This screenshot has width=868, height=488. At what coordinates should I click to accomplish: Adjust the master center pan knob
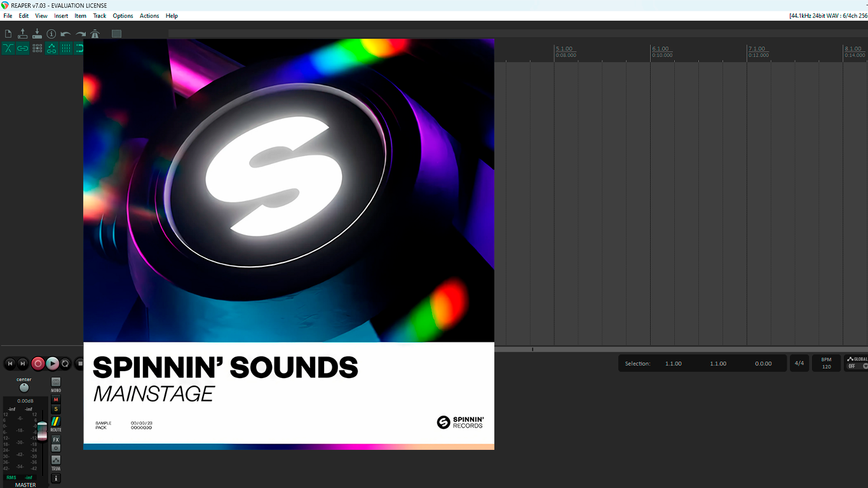click(24, 388)
